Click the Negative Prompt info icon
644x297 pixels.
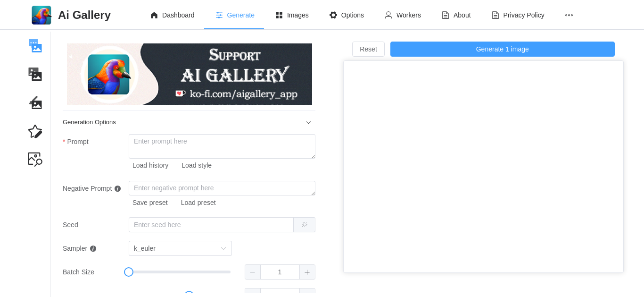118,188
